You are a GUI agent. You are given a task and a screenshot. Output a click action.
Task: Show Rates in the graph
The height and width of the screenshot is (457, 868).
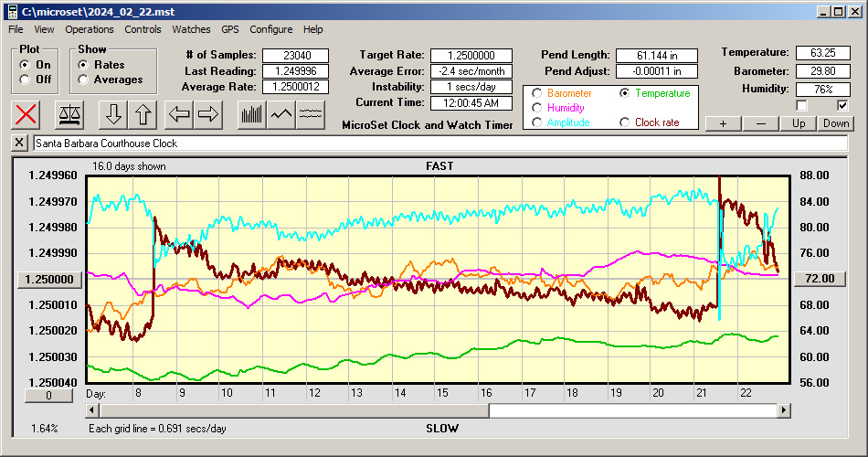pyautogui.click(x=83, y=65)
